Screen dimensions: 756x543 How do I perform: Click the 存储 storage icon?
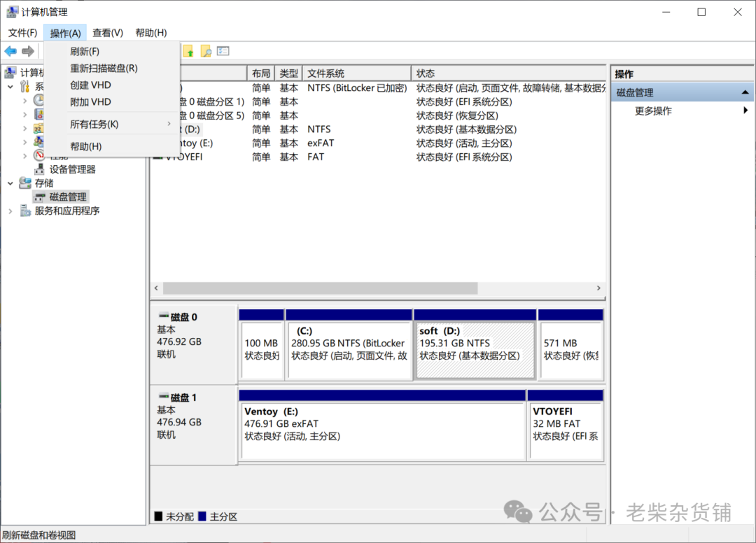pos(25,183)
